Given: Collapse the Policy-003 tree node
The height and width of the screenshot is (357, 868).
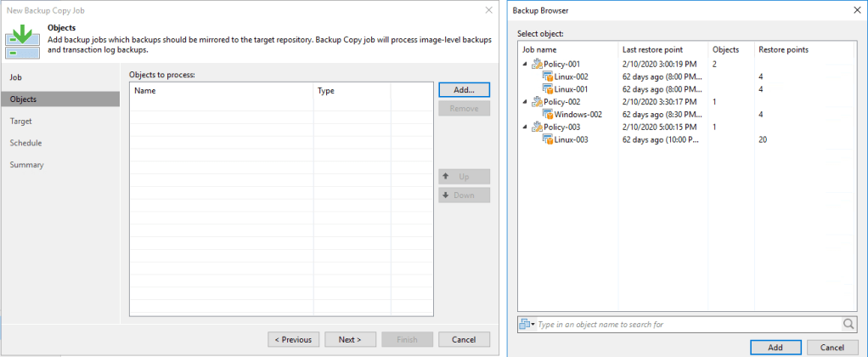Looking at the screenshot, I should point(526,127).
